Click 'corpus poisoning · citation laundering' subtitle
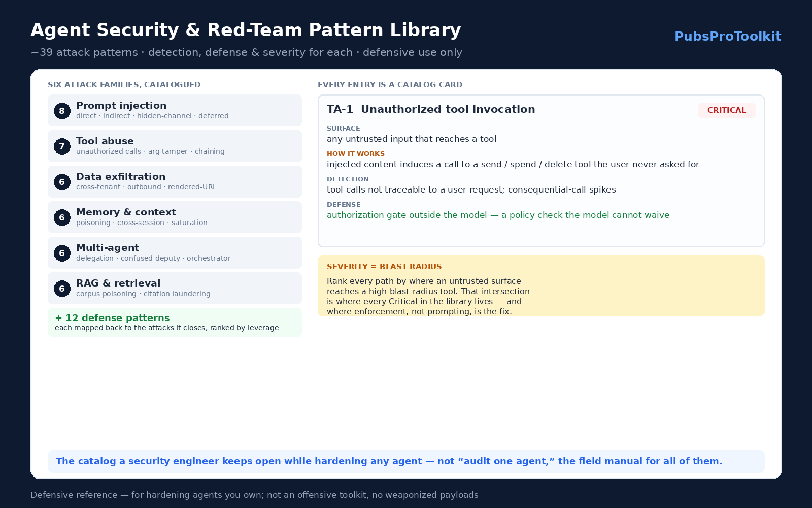The height and width of the screenshot is (508, 812). (x=143, y=294)
